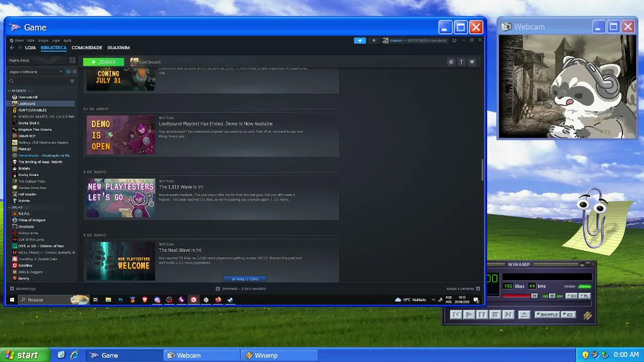This screenshot has width=644, height=362.
Task: Click Add a game plus icon
Action: 12,289
